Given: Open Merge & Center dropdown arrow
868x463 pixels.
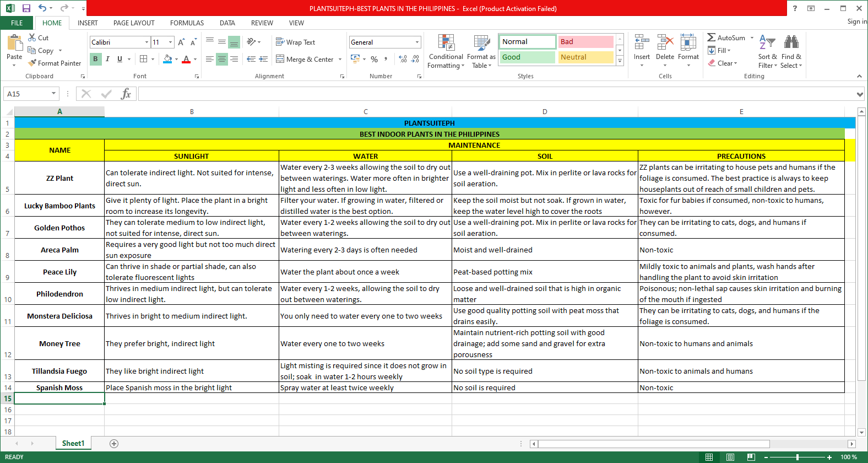Looking at the screenshot, I should click(x=340, y=60).
